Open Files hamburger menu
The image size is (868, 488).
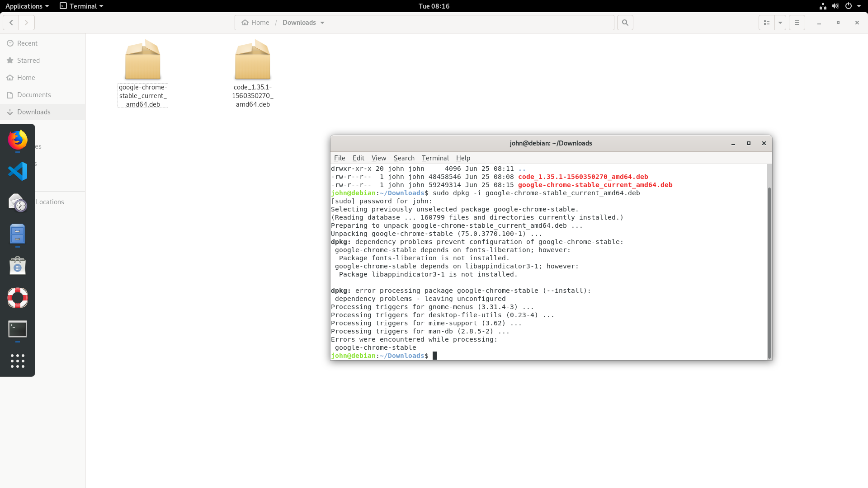tap(797, 23)
